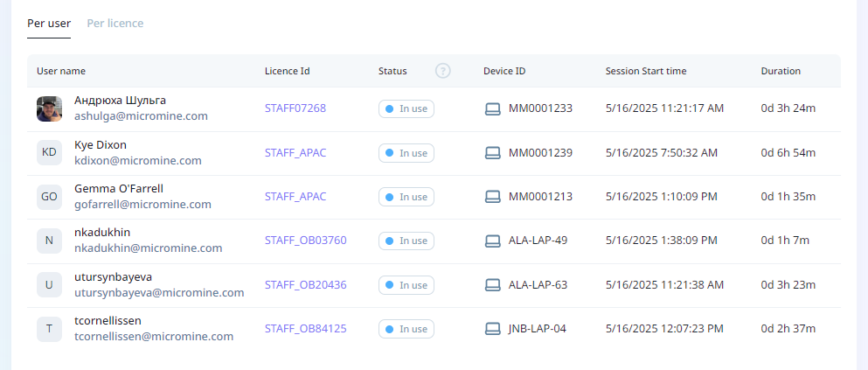Click laptop icon next to MM0001239
The image size is (868, 370).
click(x=493, y=153)
